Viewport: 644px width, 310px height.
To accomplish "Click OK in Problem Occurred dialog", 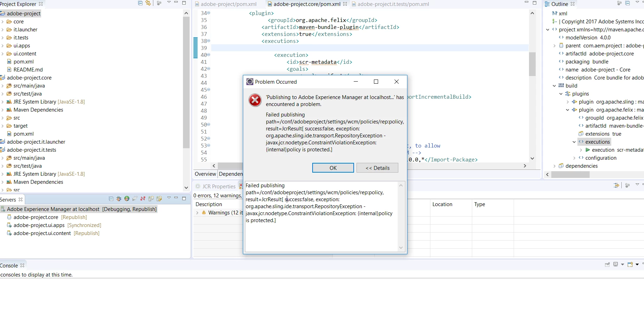I will click(x=333, y=168).
